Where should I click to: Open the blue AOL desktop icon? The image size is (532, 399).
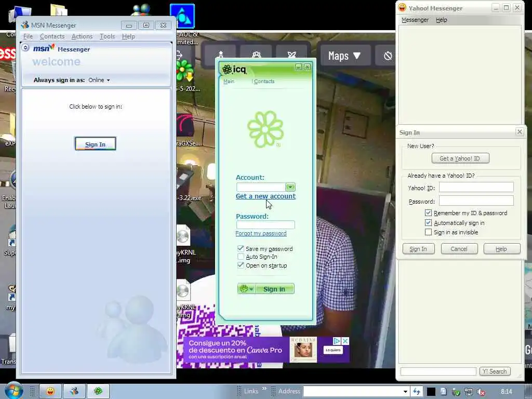click(182, 16)
